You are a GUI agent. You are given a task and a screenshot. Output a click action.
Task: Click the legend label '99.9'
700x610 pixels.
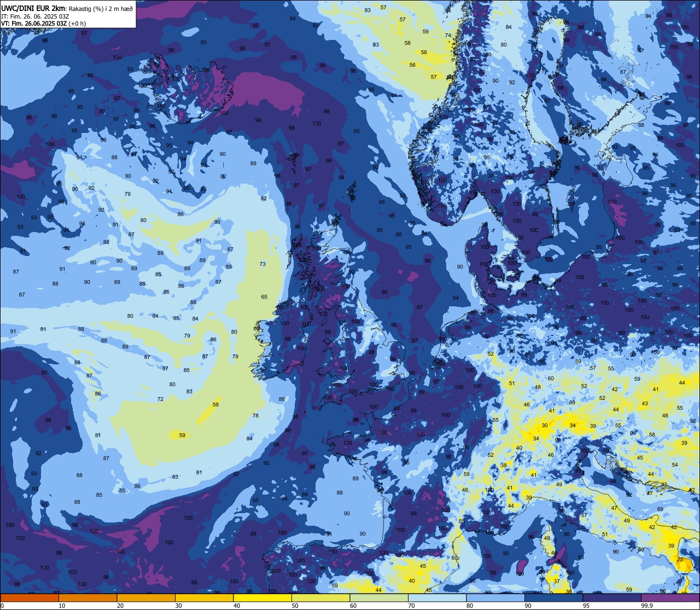click(x=647, y=606)
